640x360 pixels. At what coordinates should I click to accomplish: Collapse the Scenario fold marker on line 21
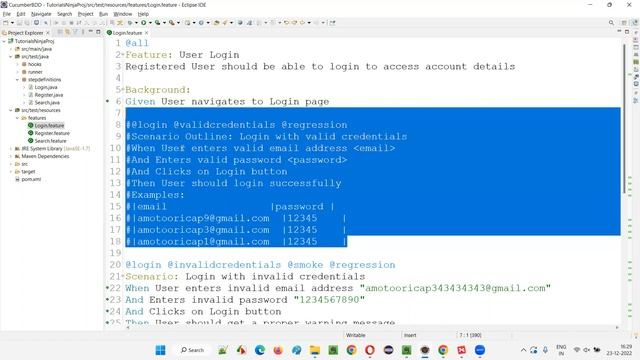(x=123, y=276)
